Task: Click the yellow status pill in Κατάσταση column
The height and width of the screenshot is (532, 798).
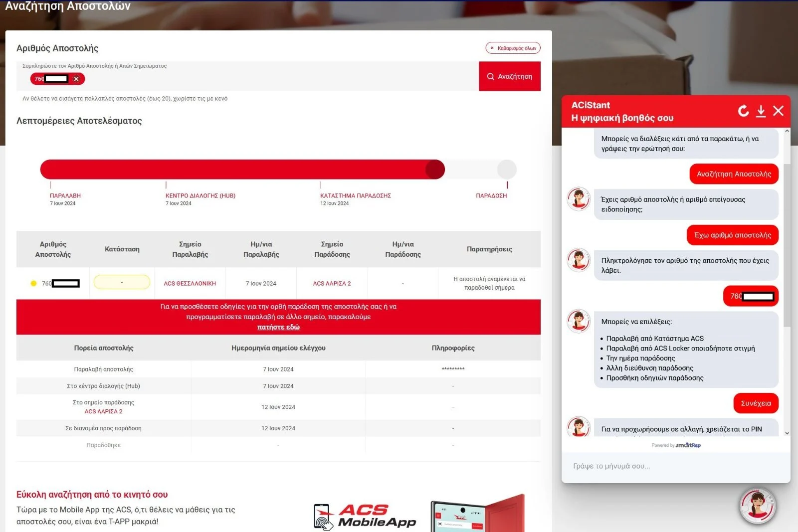Action: point(122,282)
